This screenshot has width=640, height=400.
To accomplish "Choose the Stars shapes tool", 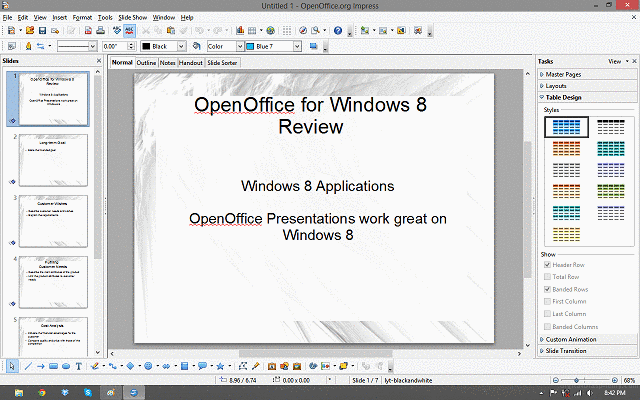I will (220, 366).
